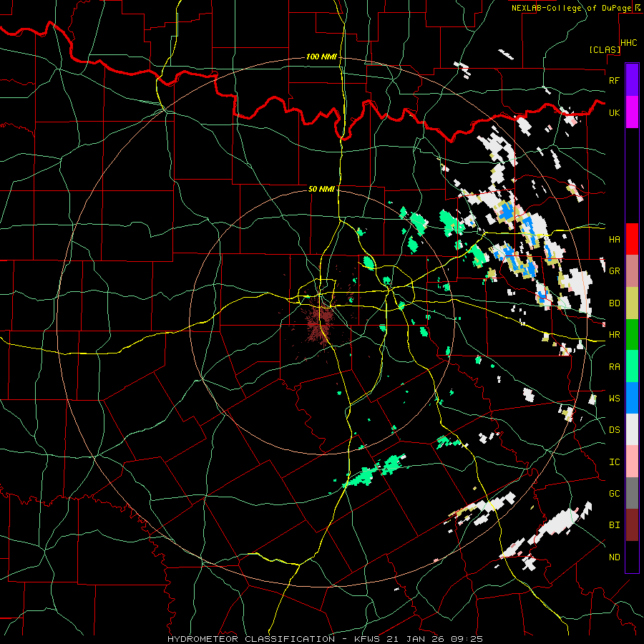The width and height of the screenshot is (644, 644).
Task: Click the RF legend label
Action: pos(614,80)
